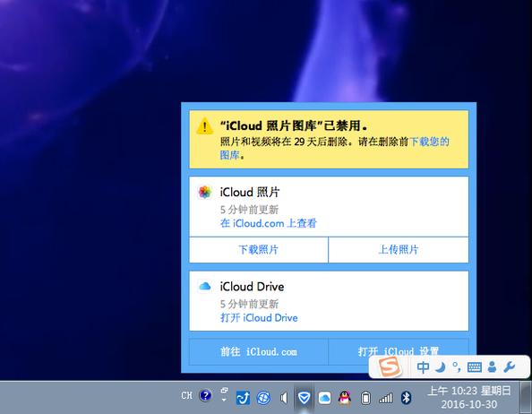Click the iCloud Photos flower icon
532x414 pixels.
tap(205, 192)
